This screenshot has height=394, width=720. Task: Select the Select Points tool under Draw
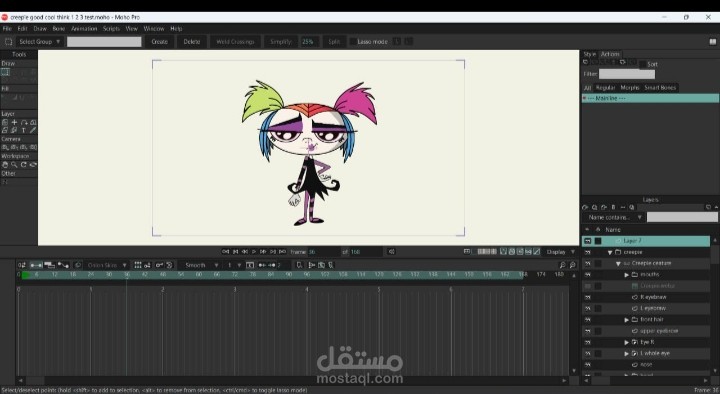point(5,72)
